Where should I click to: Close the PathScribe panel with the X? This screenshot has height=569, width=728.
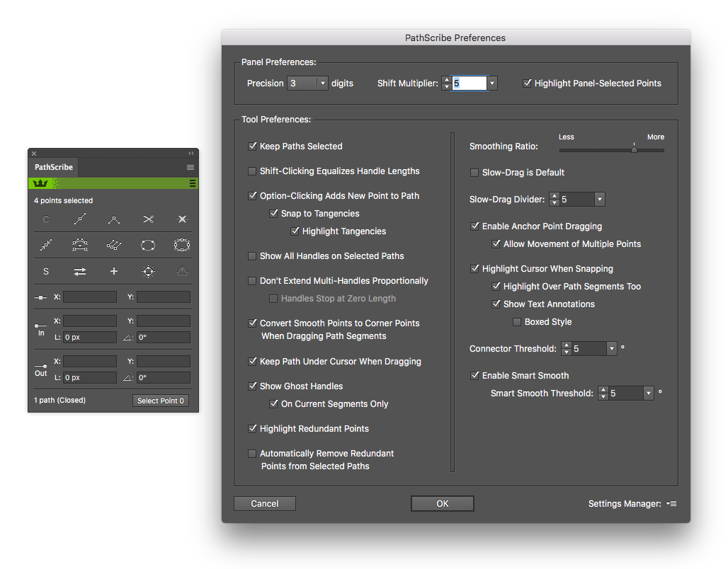click(x=34, y=153)
